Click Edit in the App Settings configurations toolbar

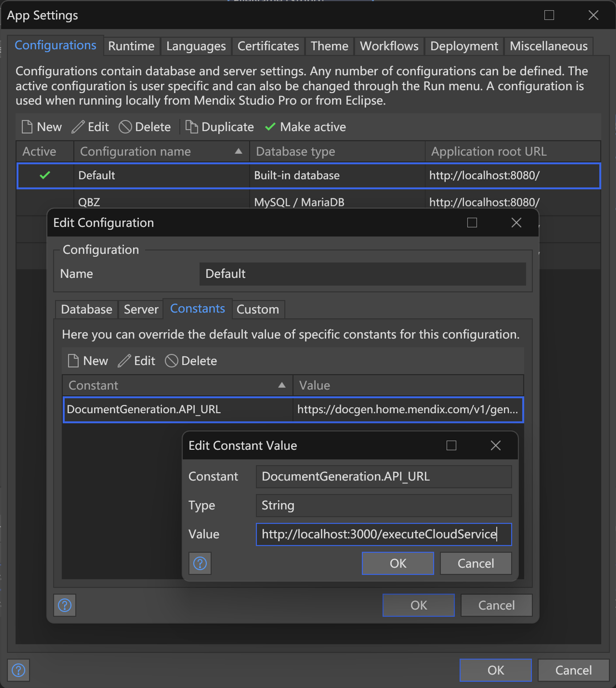[90, 127]
